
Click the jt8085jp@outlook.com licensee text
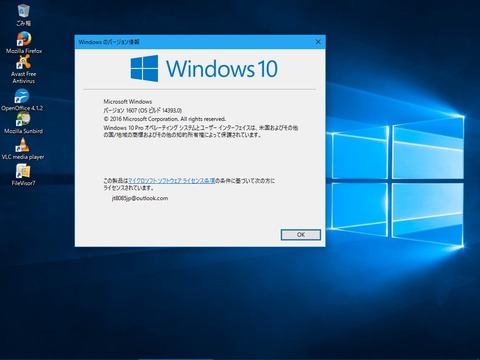140,198
